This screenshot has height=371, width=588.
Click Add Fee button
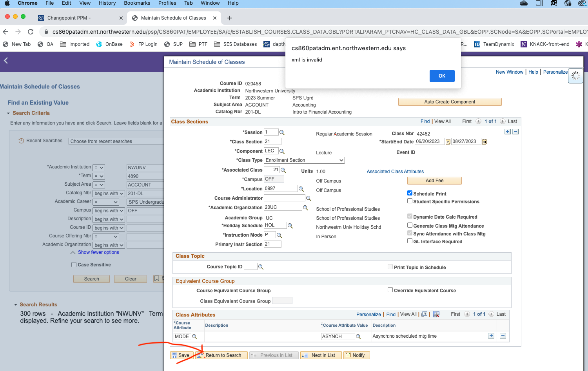434,181
